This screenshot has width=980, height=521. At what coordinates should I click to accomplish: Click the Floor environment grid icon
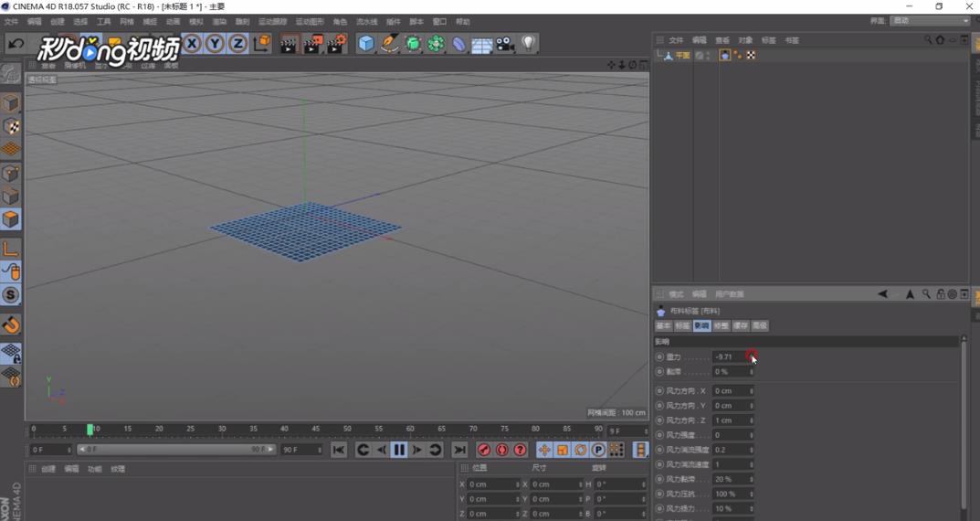[482, 45]
